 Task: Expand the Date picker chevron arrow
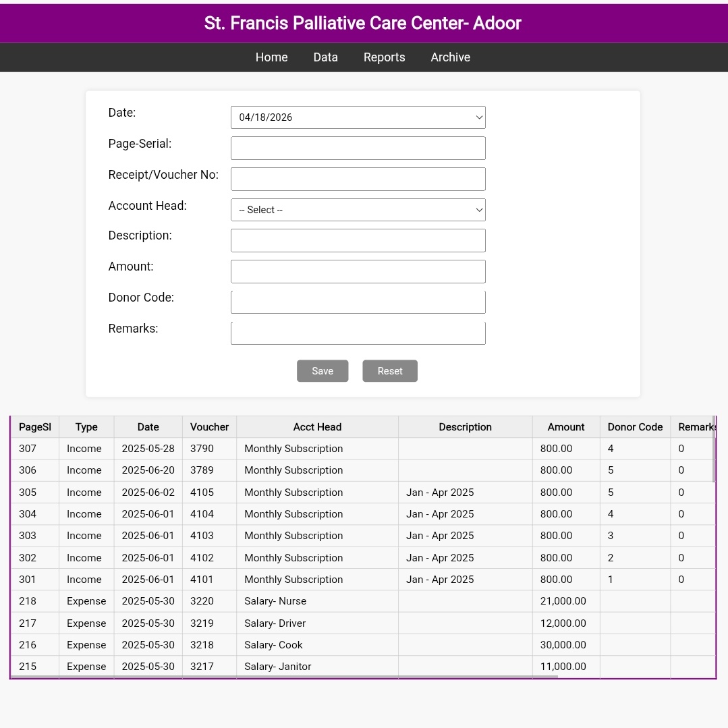click(478, 117)
